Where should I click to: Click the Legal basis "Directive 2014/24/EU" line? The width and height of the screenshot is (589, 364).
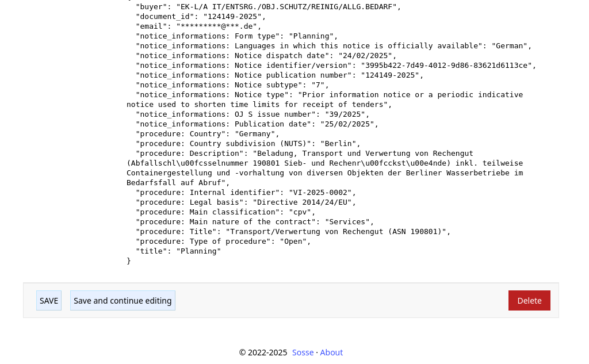coord(246,202)
